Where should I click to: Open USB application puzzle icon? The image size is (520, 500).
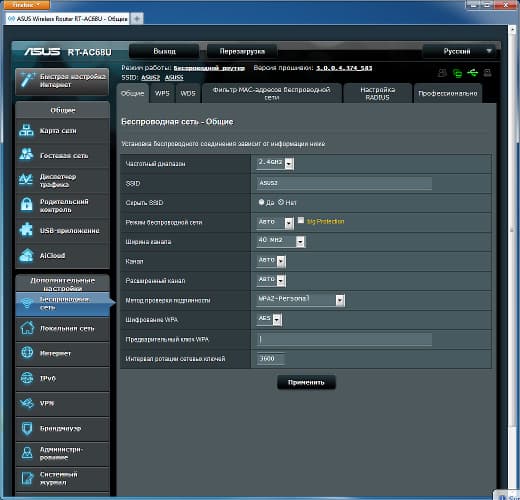[x=26, y=230]
